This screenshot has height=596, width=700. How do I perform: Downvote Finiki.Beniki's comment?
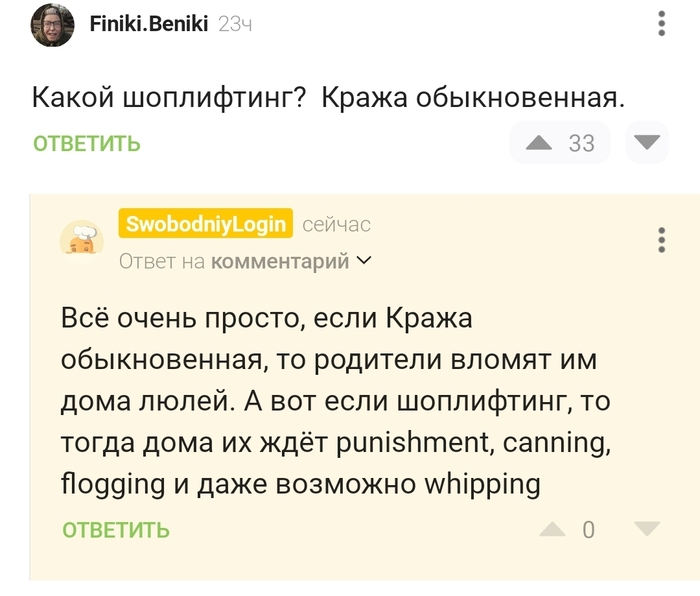(648, 142)
